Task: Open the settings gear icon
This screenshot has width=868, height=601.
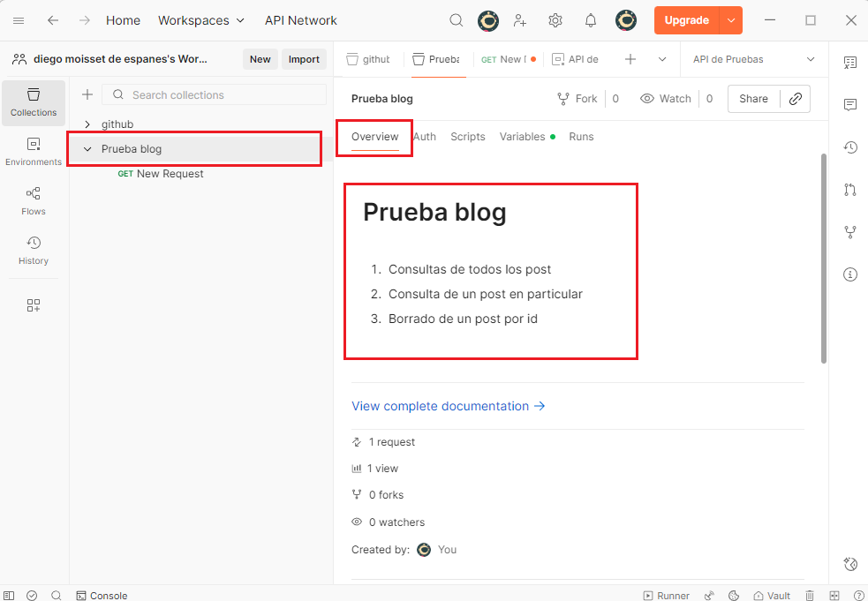Action: (555, 20)
